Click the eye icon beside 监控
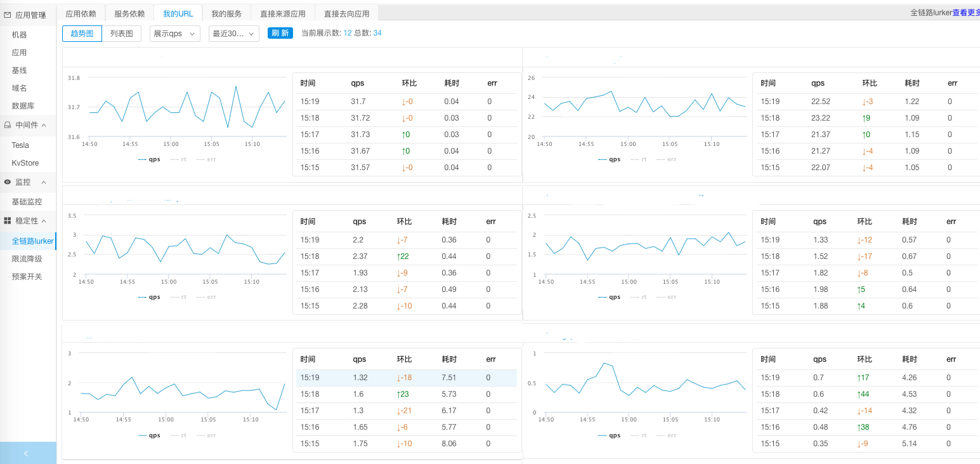Image resolution: width=980 pixels, height=464 pixels. pyautogui.click(x=8, y=182)
